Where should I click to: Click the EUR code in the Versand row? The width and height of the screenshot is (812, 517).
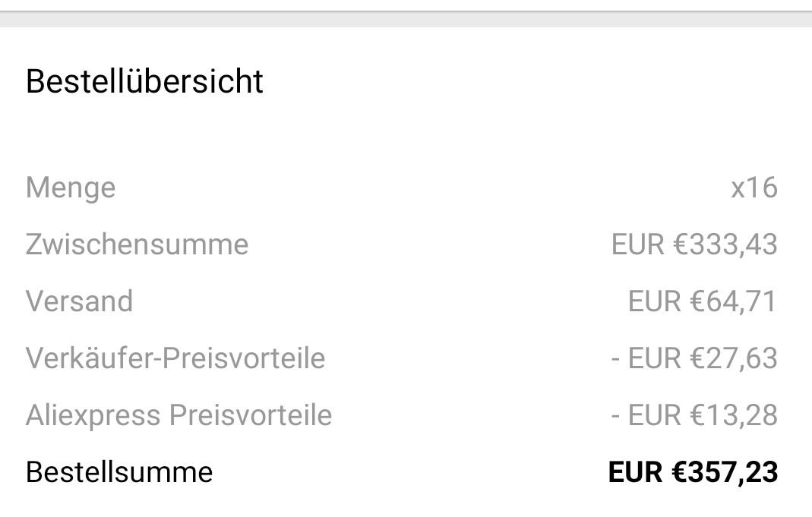pyautogui.click(x=655, y=301)
